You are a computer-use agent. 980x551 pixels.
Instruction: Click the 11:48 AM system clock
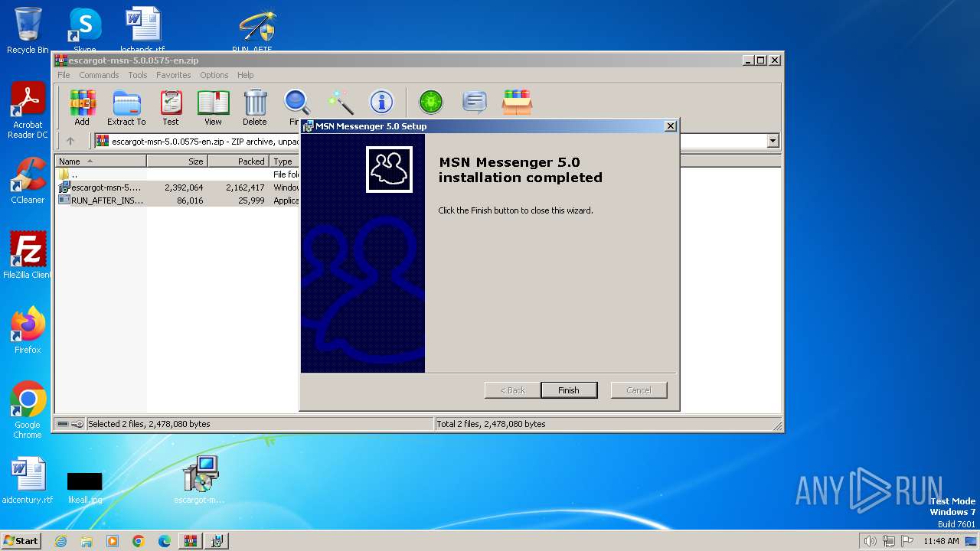pos(941,541)
